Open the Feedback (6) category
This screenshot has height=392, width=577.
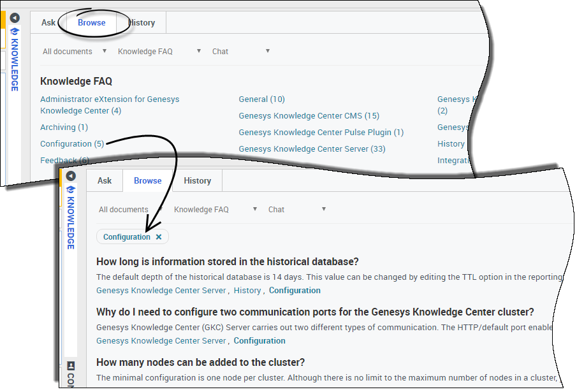pyautogui.click(x=65, y=161)
